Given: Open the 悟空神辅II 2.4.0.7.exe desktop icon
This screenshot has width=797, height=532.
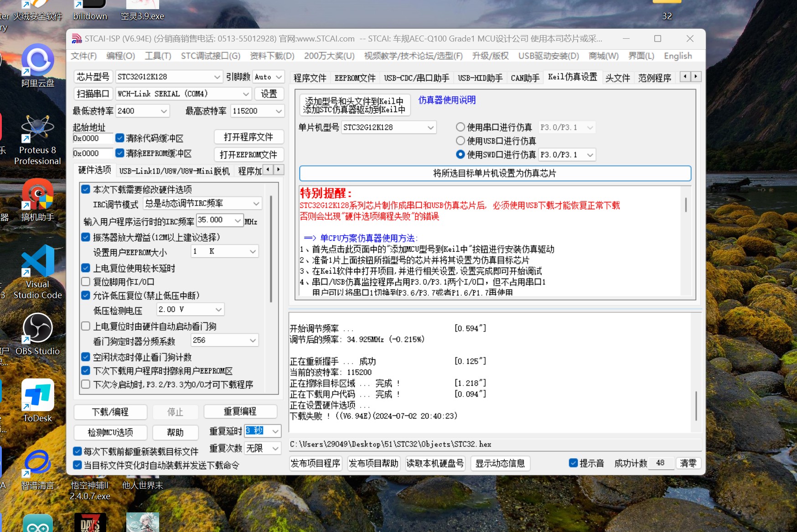Looking at the screenshot, I should point(90,491).
